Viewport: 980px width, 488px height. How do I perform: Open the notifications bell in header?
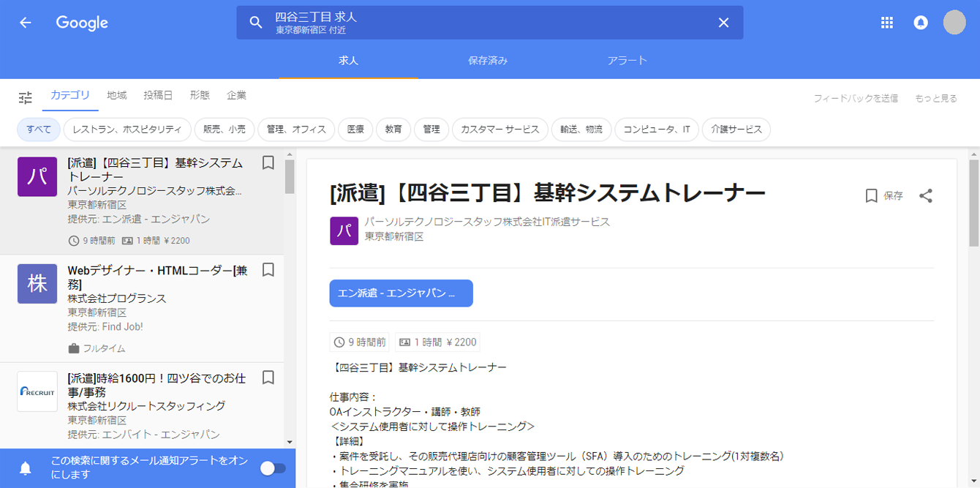pos(921,23)
